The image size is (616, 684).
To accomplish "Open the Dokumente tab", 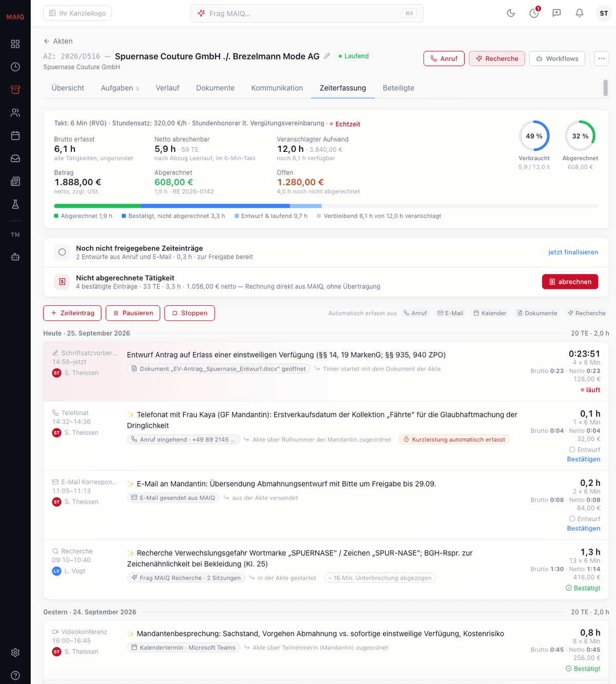I will [215, 88].
